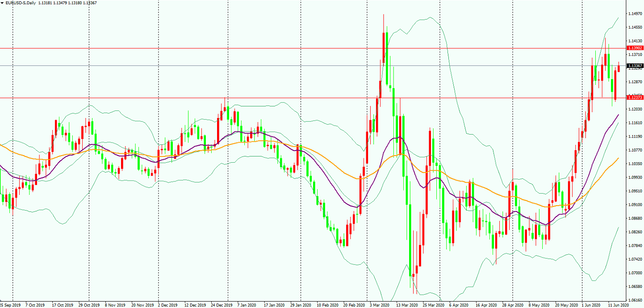Select the red 1.12373 price label
The height and width of the screenshot is (308, 644).
coord(635,97)
